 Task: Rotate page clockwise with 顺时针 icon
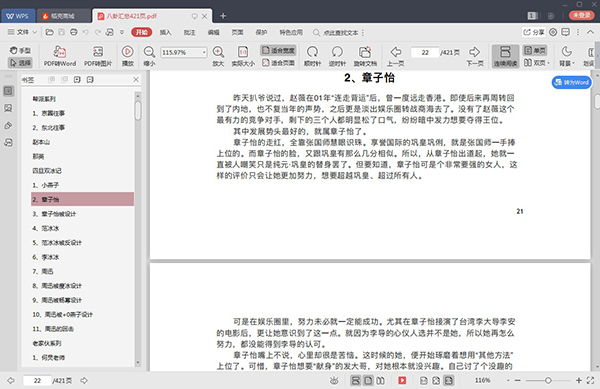coord(312,56)
